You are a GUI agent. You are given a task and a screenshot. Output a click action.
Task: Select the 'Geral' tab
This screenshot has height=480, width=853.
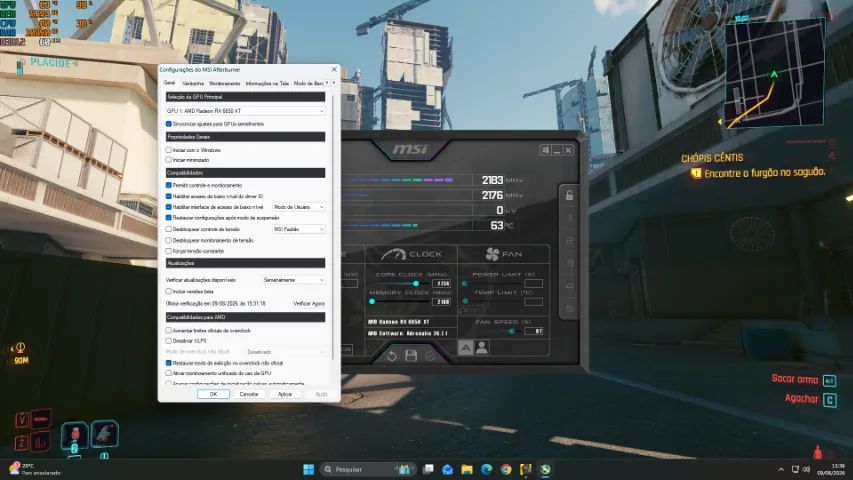[170, 83]
